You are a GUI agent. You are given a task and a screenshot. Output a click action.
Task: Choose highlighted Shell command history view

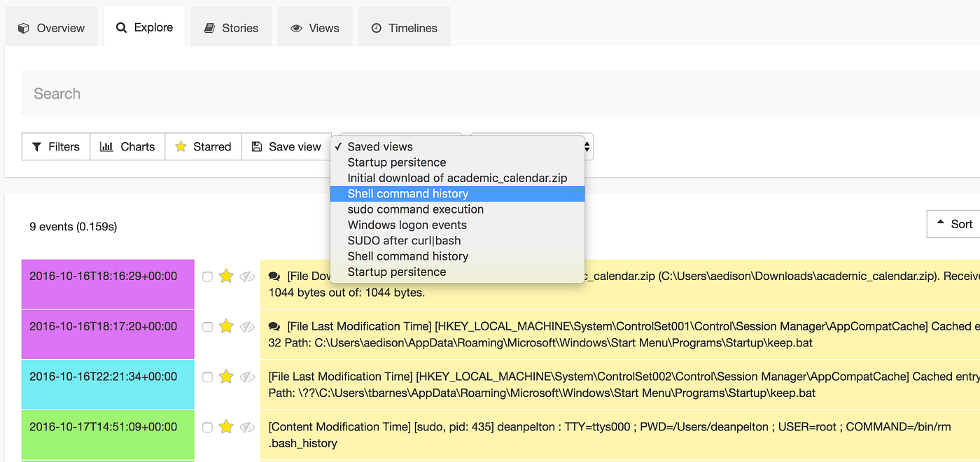click(408, 194)
